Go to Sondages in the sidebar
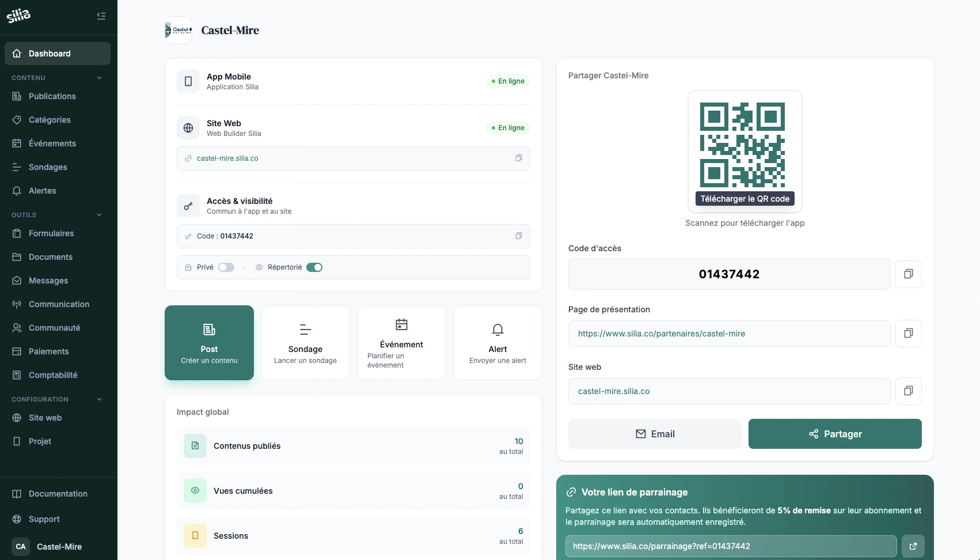 click(58, 167)
